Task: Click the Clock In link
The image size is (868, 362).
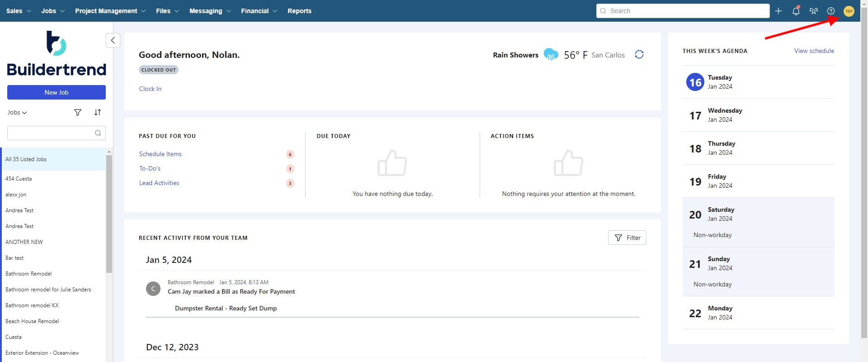Action: (x=150, y=89)
